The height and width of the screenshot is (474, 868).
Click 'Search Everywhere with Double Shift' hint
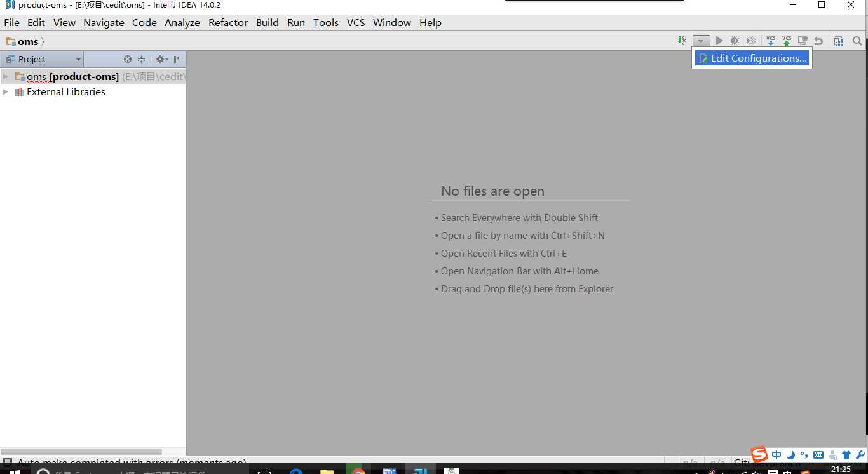[x=519, y=218]
